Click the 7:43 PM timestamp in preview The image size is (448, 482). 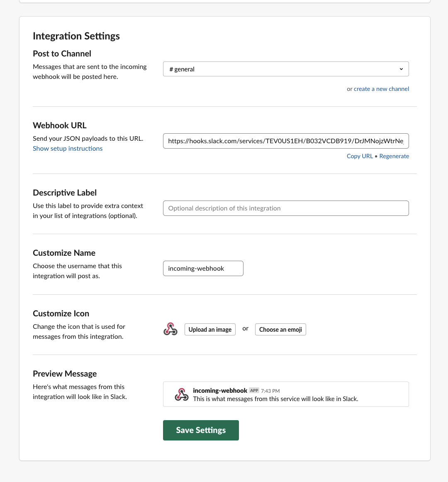pyautogui.click(x=270, y=391)
